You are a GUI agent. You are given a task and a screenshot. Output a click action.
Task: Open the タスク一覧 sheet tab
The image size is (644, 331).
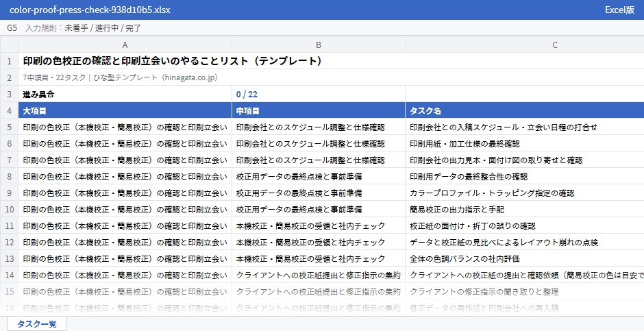[36, 323]
